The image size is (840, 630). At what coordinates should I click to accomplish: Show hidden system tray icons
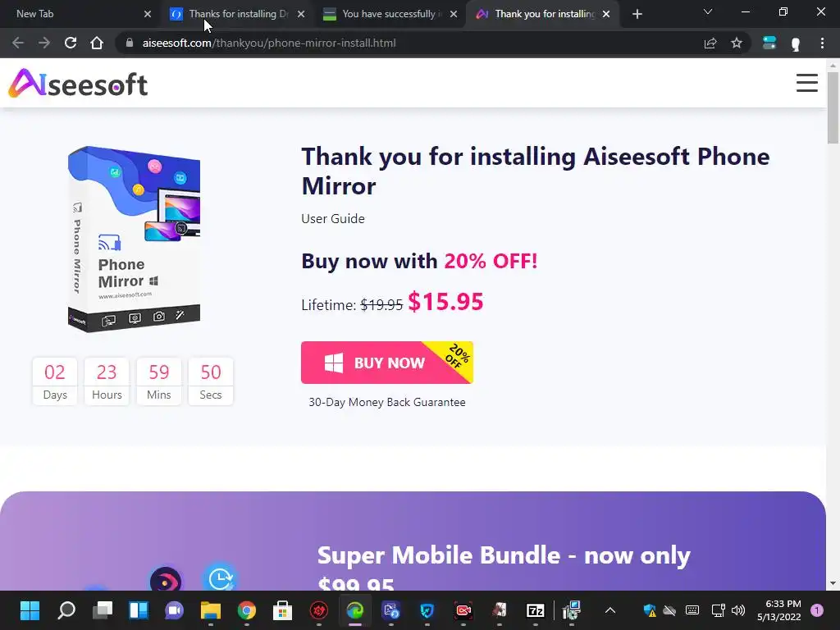[x=610, y=610]
